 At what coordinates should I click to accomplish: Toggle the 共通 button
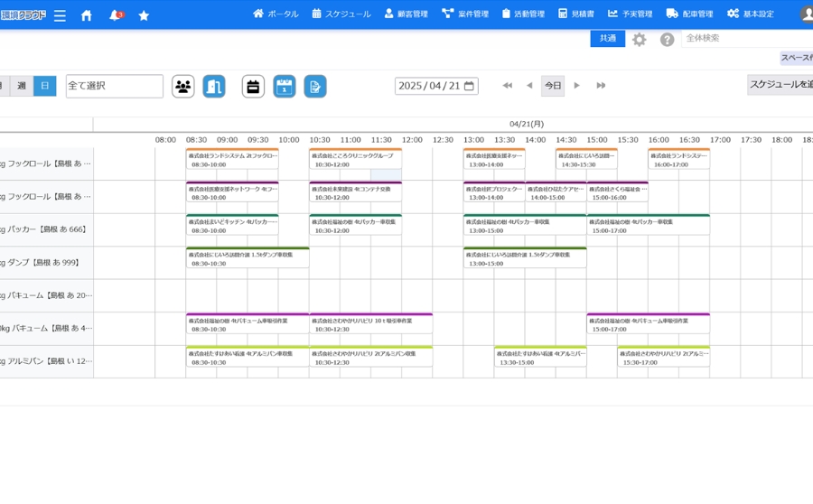pyautogui.click(x=607, y=39)
